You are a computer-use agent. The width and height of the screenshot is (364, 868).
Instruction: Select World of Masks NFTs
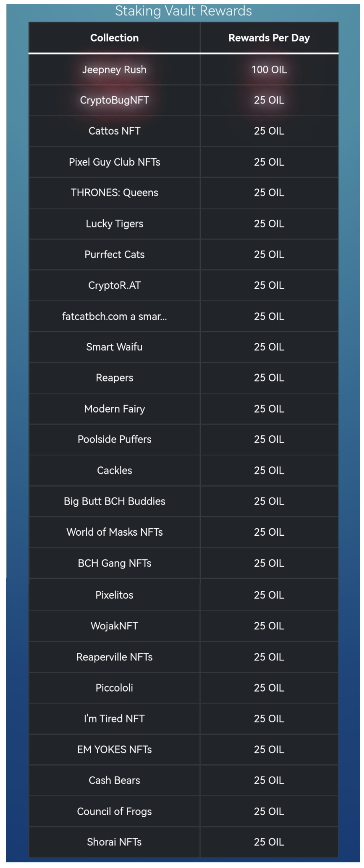pyautogui.click(x=114, y=532)
